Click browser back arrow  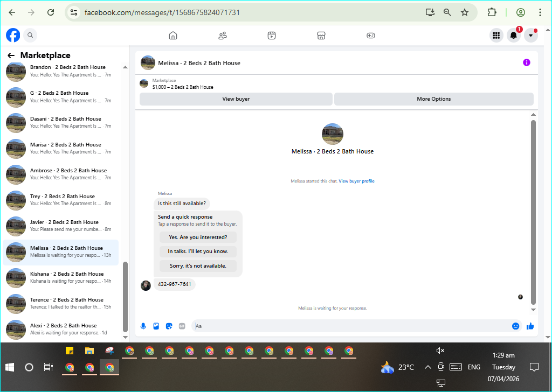[12, 12]
